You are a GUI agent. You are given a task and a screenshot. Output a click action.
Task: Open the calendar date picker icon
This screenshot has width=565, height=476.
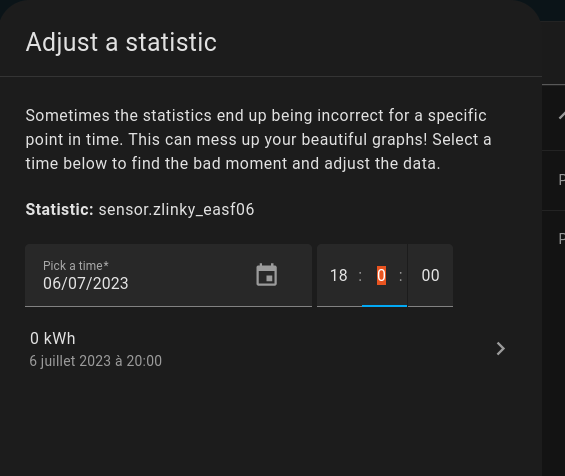266,275
